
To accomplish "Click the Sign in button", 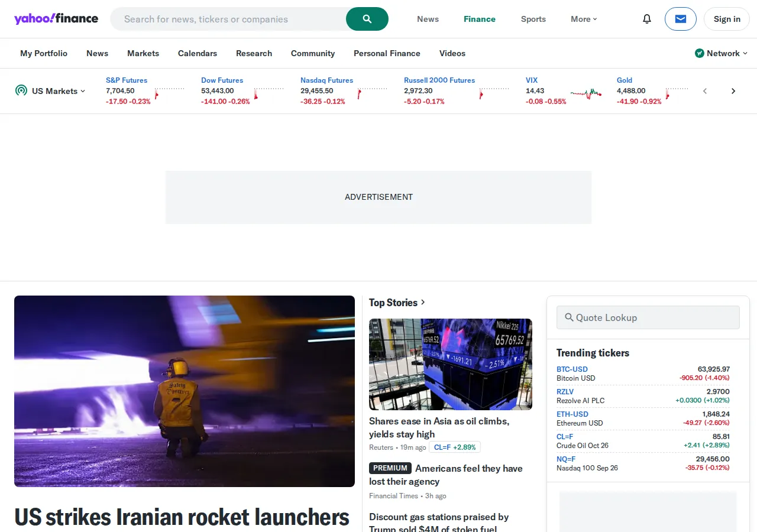I will [x=727, y=19].
